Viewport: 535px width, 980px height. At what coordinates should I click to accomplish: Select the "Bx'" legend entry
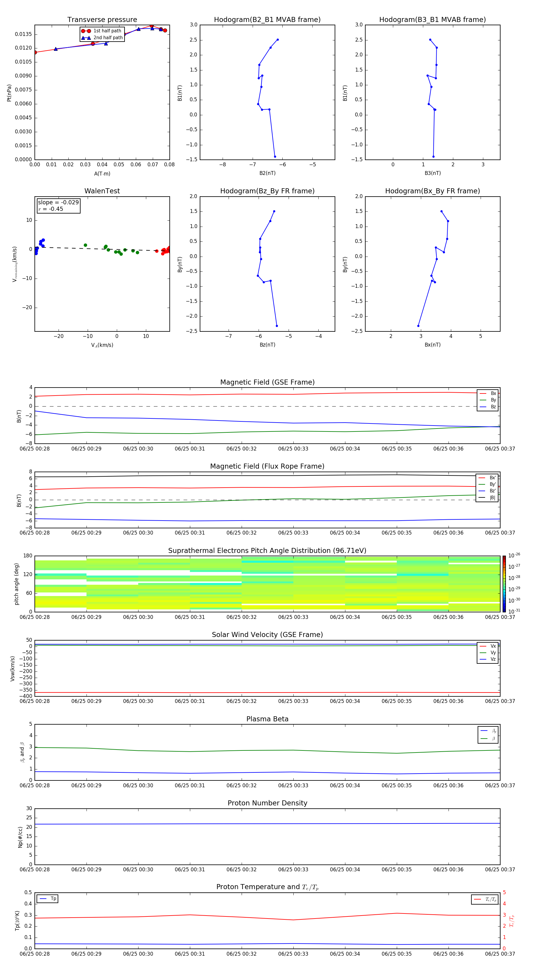point(487,478)
